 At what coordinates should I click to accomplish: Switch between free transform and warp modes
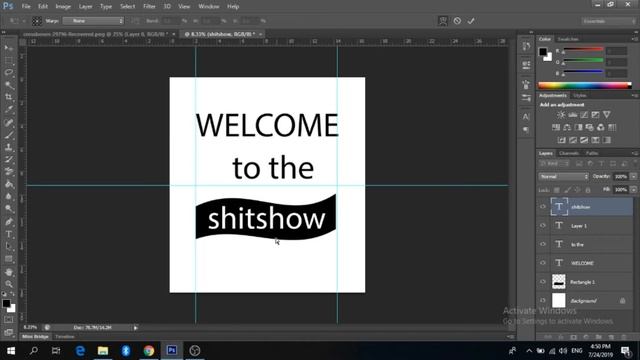pyautogui.click(x=443, y=21)
